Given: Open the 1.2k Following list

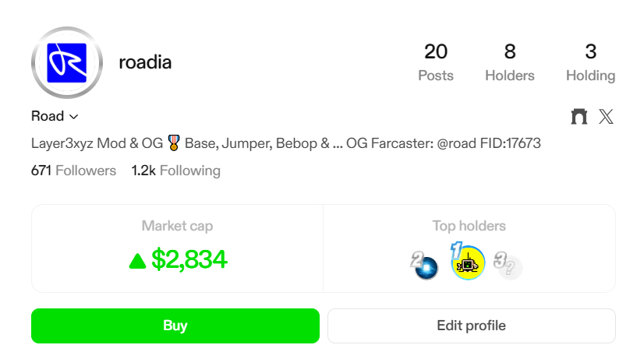Looking at the screenshot, I should (x=176, y=171).
